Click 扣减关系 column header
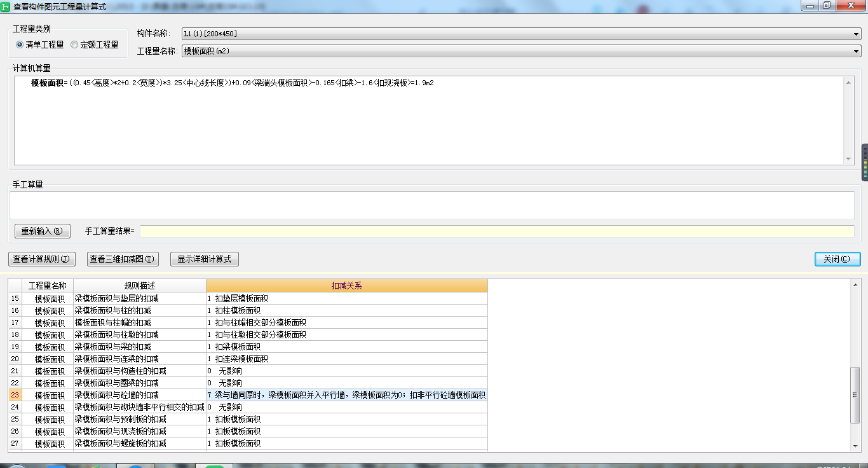This screenshot has width=868, height=468. [x=347, y=286]
